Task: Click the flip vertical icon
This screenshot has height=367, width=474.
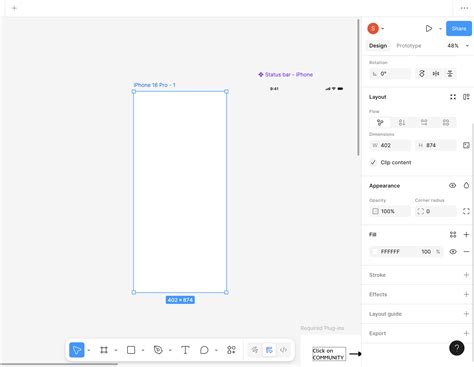Action: pos(450,74)
